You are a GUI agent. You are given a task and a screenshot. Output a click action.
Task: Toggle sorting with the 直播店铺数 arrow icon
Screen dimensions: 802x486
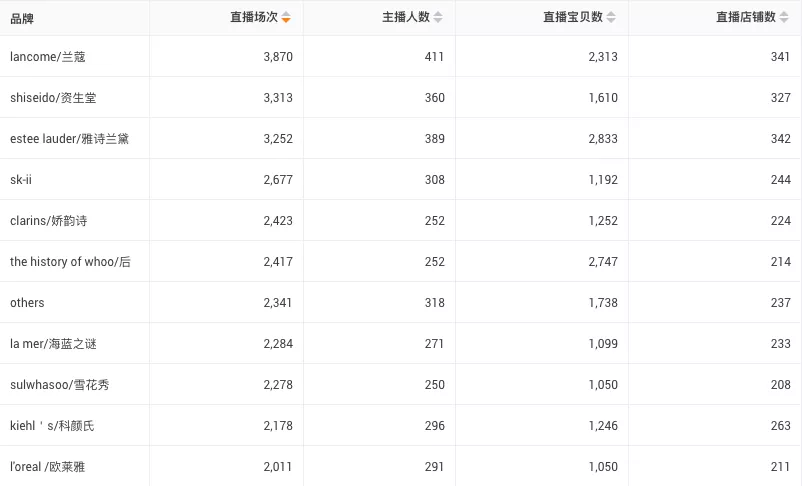point(784,17)
